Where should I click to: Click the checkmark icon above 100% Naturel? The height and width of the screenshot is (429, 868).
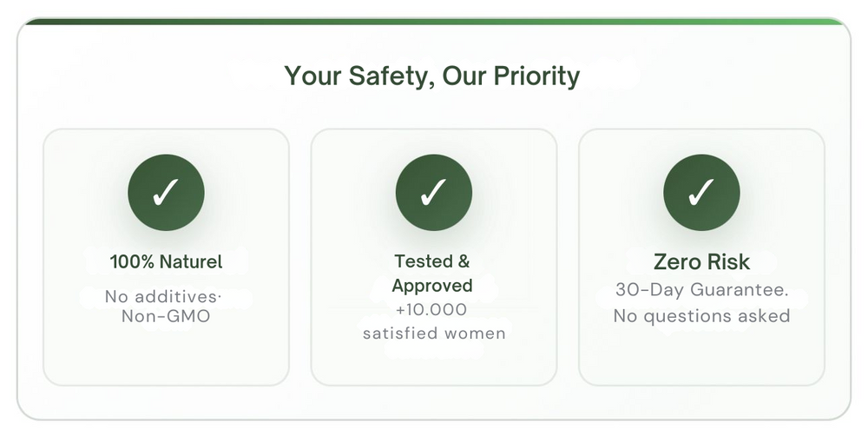166,192
